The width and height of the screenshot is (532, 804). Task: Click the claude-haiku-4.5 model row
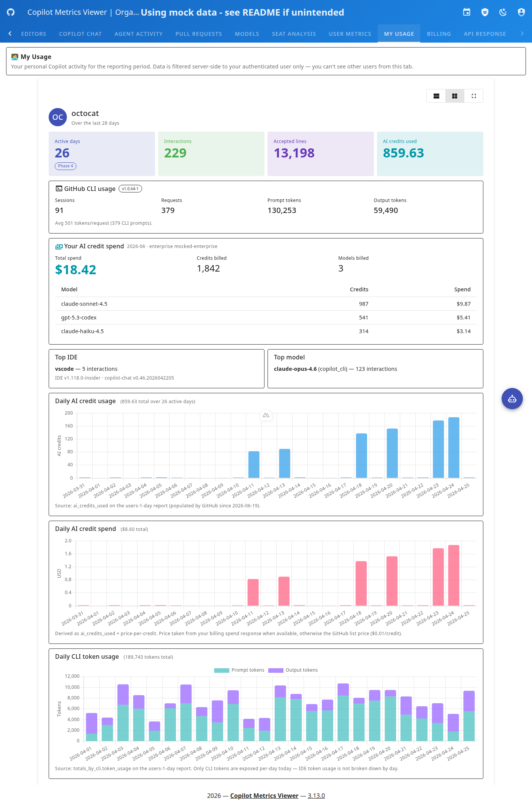pyautogui.click(x=266, y=331)
